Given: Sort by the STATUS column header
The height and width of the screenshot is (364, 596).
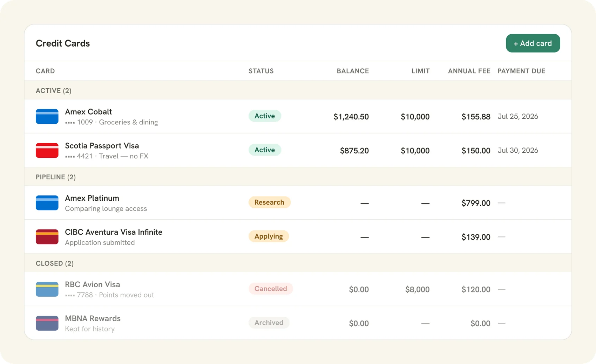Looking at the screenshot, I should (x=261, y=71).
